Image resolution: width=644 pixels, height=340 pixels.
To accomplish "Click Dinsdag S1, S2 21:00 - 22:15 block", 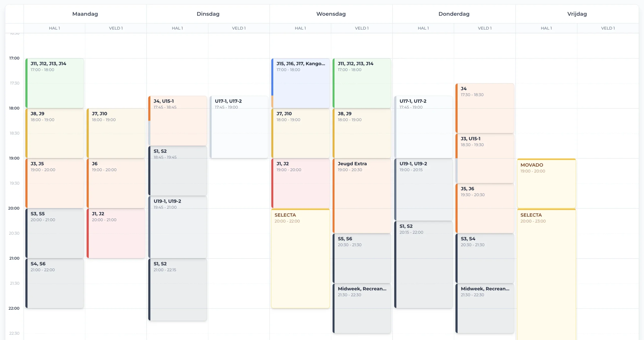I will (178, 289).
